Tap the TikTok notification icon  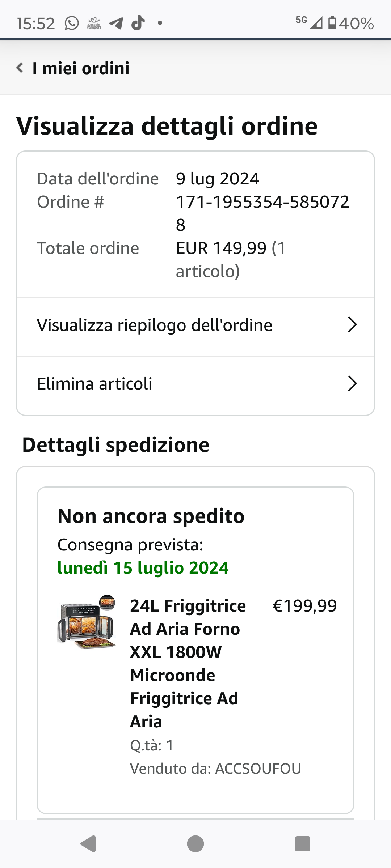click(138, 23)
